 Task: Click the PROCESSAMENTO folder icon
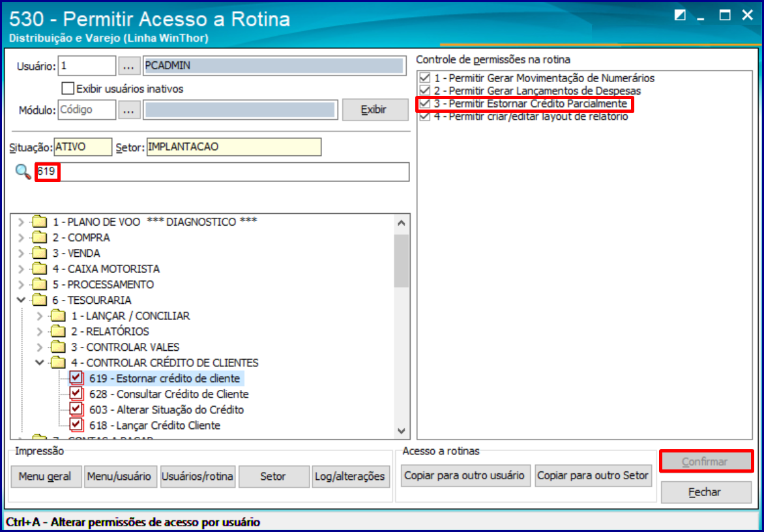[x=40, y=284]
